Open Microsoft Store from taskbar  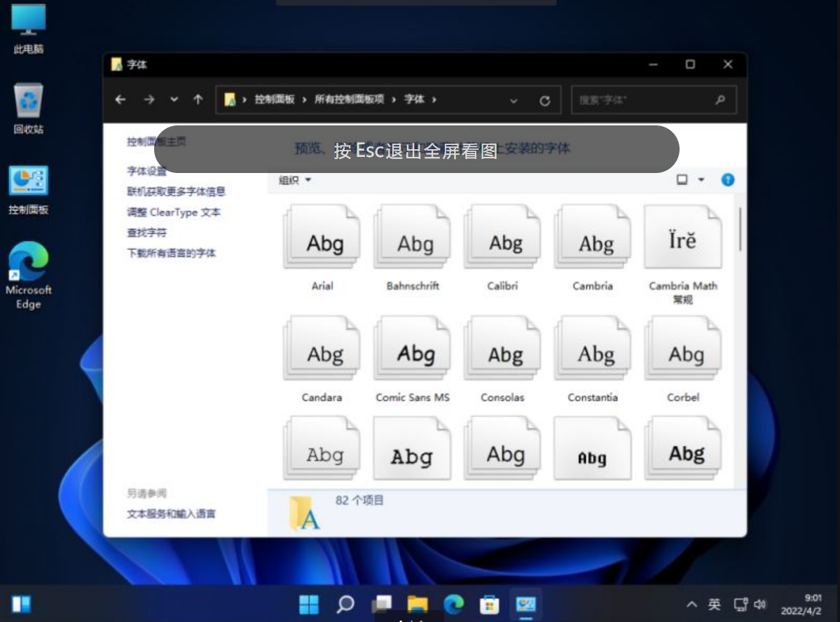(489, 604)
